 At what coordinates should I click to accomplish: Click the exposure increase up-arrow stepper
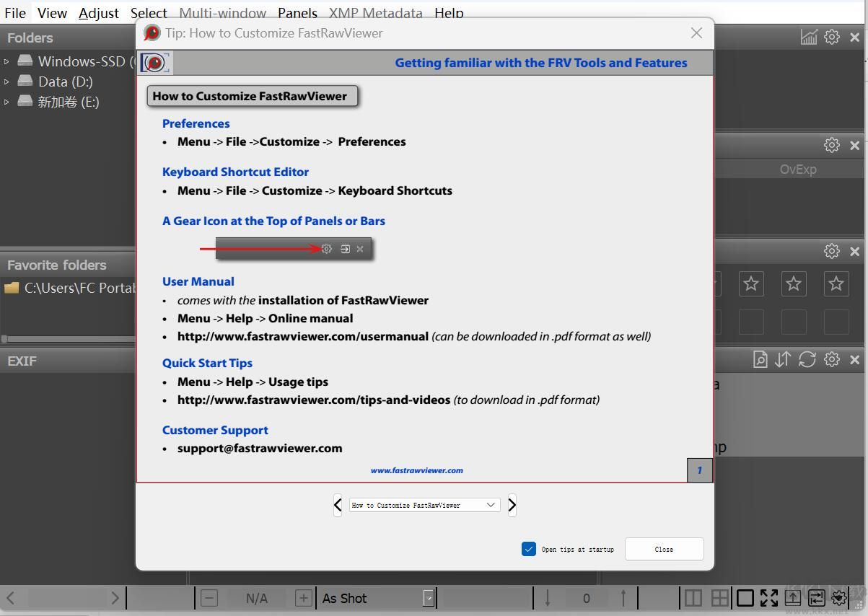pos(623,598)
